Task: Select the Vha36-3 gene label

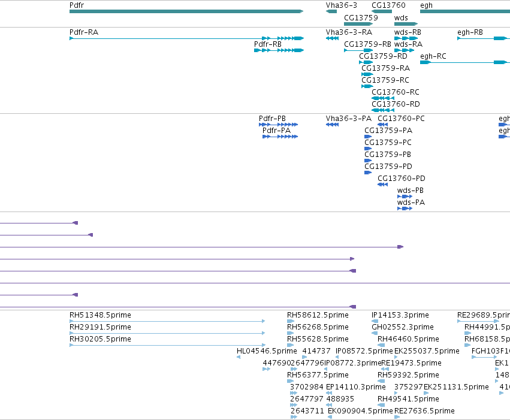Action: [341, 5]
